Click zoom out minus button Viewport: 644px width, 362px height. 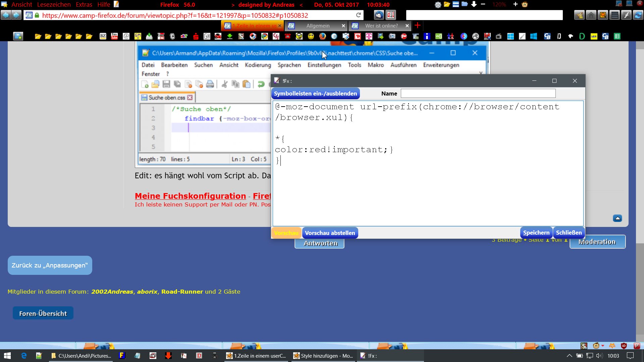coord(483,4)
